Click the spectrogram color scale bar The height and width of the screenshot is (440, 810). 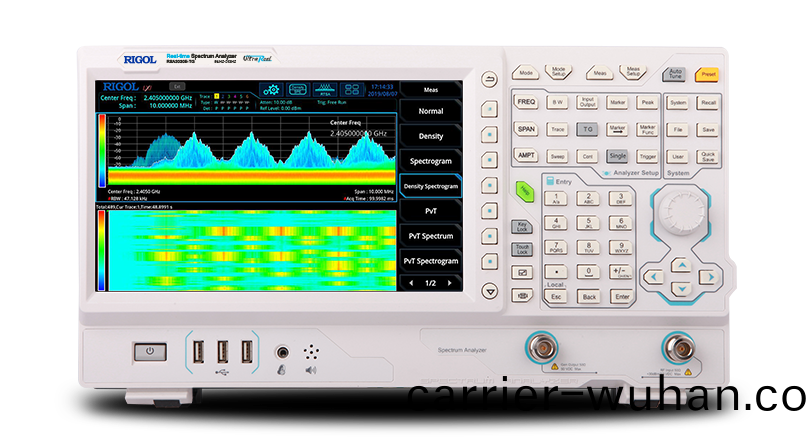pos(101,249)
